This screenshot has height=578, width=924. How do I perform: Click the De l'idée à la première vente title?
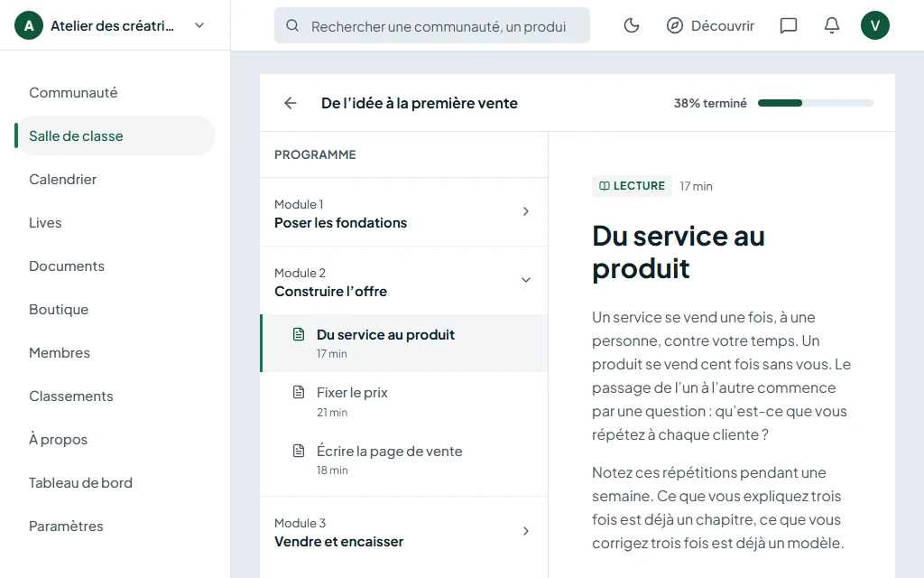(x=420, y=103)
